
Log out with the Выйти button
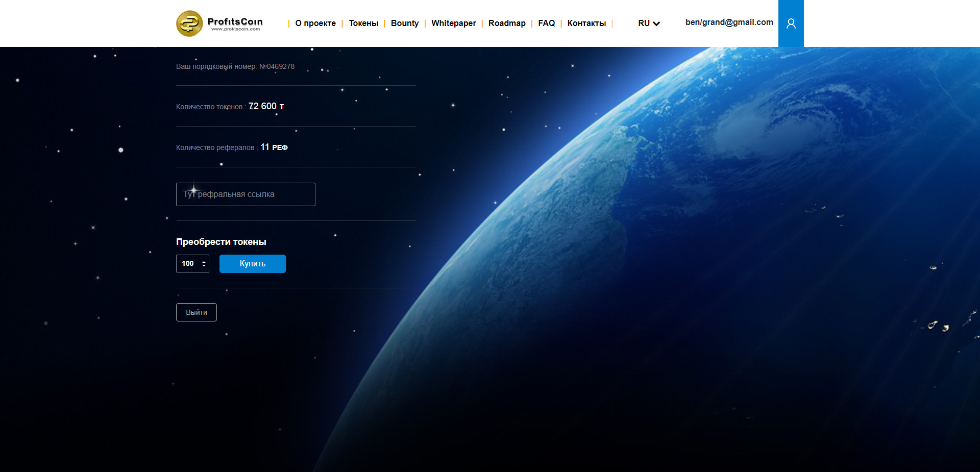tap(197, 312)
